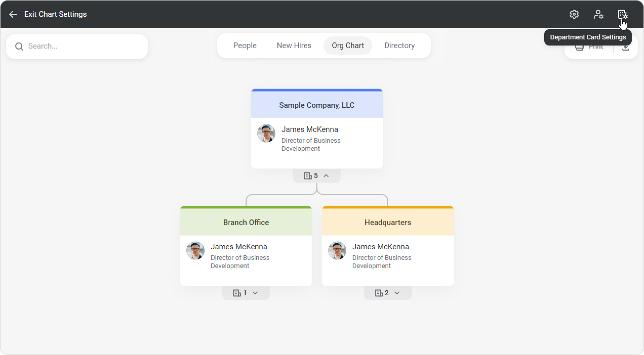The width and height of the screenshot is (644, 355).
Task: Click the Branch Office green header
Action: tap(246, 222)
